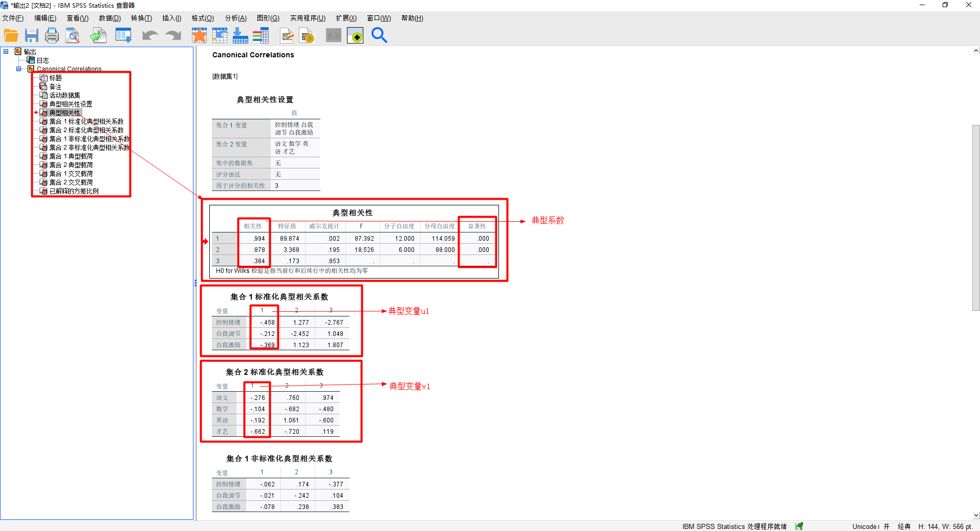Open the 图形 menu

coord(268,18)
